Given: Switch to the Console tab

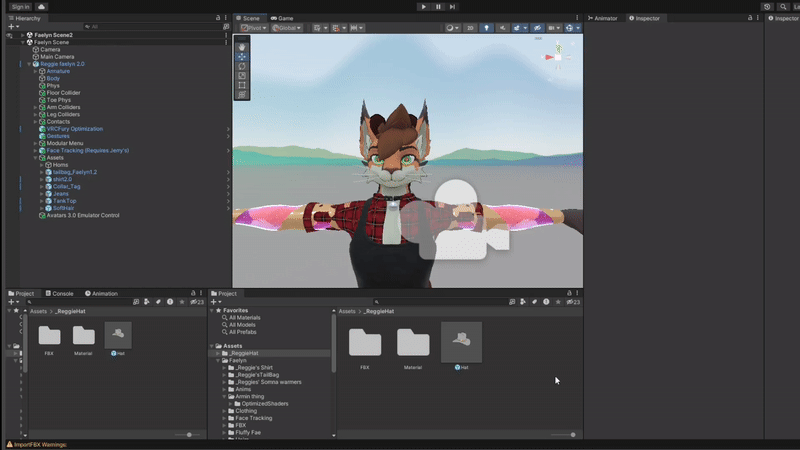Looking at the screenshot, I should 59,293.
